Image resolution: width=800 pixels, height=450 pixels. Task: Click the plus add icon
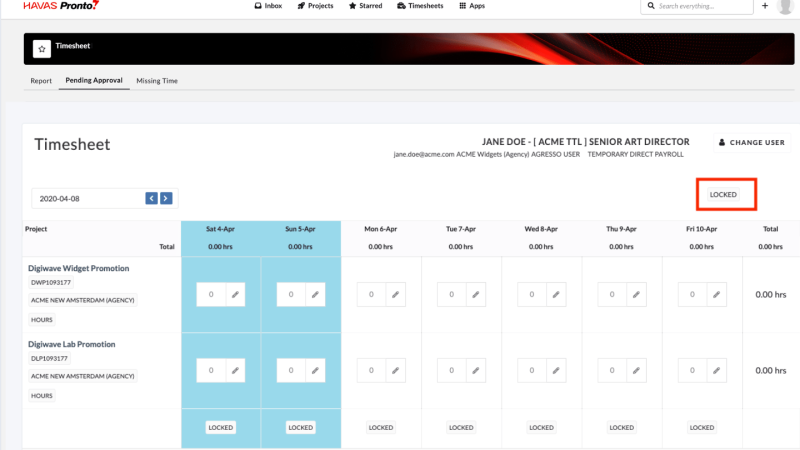pos(765,6)
